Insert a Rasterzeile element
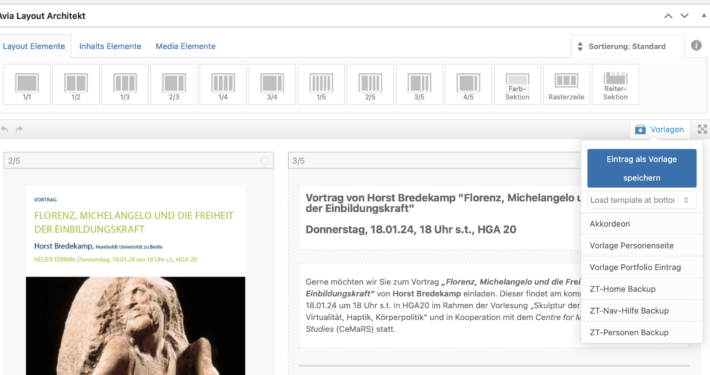This screenshot has width=710, height=375. pyautogui.click(x=566, y=85)
